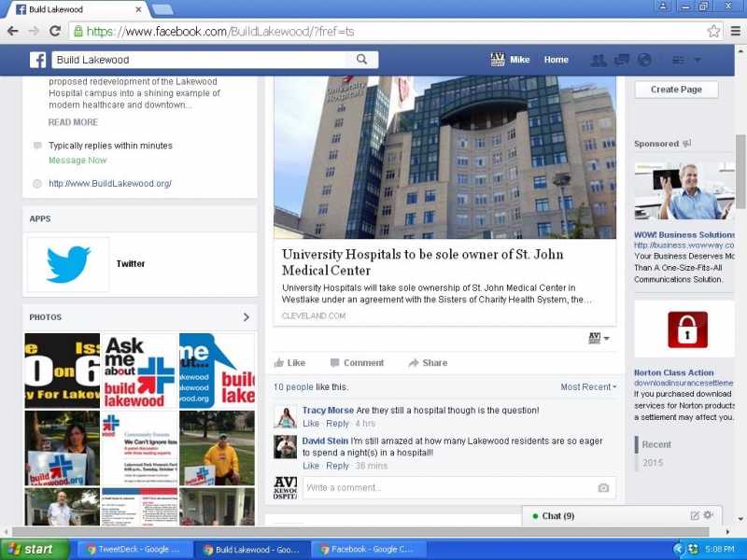This screenshot has width=747, height=560.
Task: Switch to the TweetDeck taskbar window
Action: pyautogui.click(x=133, y=550)
